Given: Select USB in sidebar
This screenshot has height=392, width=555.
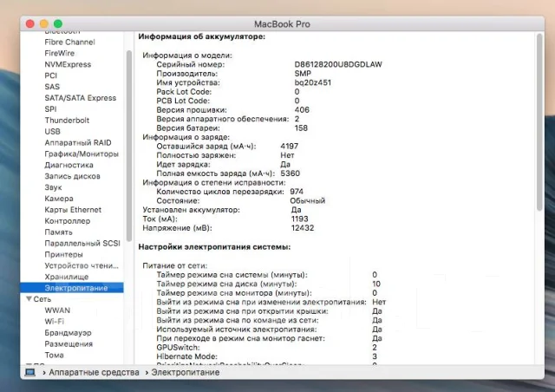Looking at the screenshot, I should coord(52,131).
